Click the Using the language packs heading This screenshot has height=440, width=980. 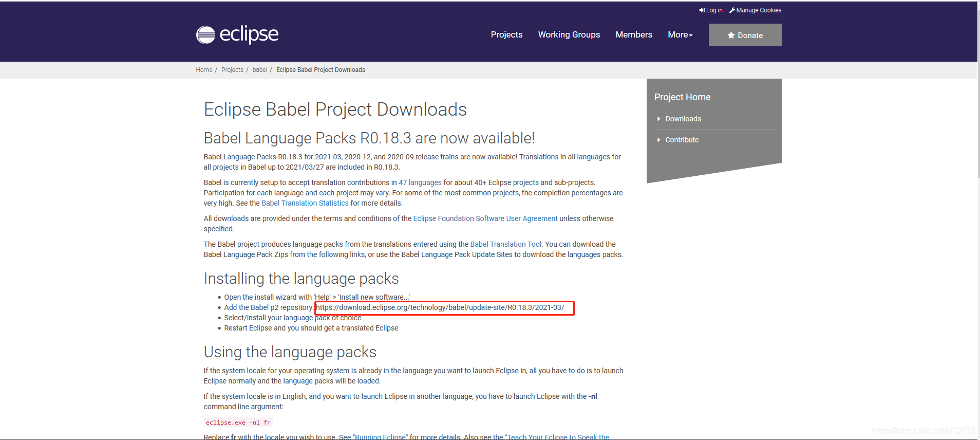tap(290, 352)
